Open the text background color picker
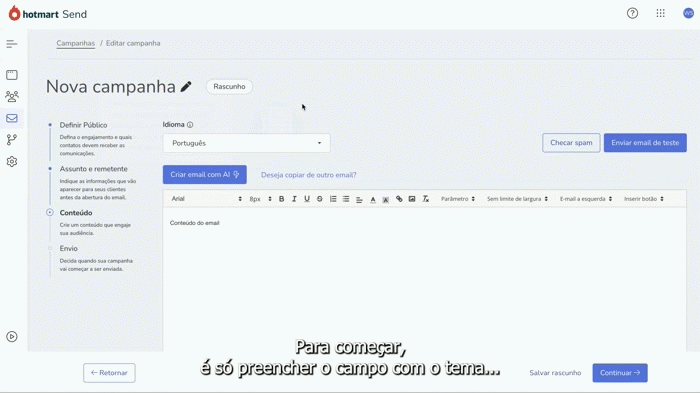The image size is (700, 393). click(x=386, y=199)
